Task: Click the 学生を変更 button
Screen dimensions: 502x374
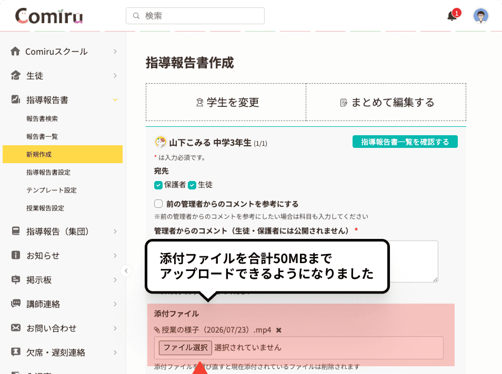Action: pyautogui.click(x=226, y=102)
